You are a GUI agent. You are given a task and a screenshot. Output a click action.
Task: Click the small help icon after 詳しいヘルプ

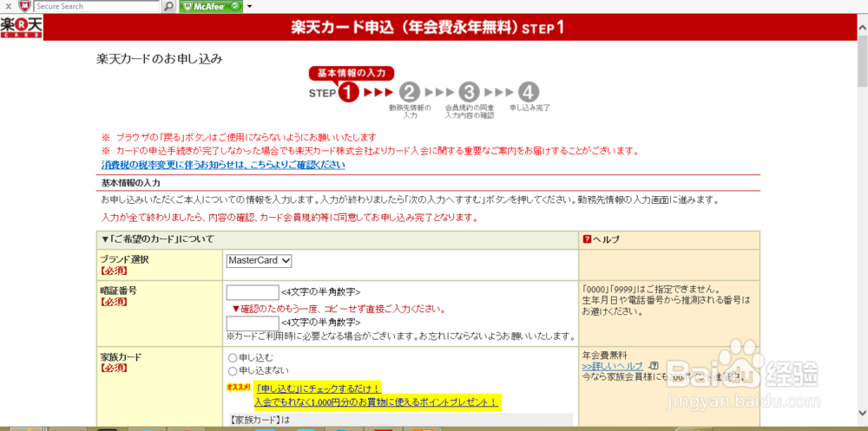[654, 366]
